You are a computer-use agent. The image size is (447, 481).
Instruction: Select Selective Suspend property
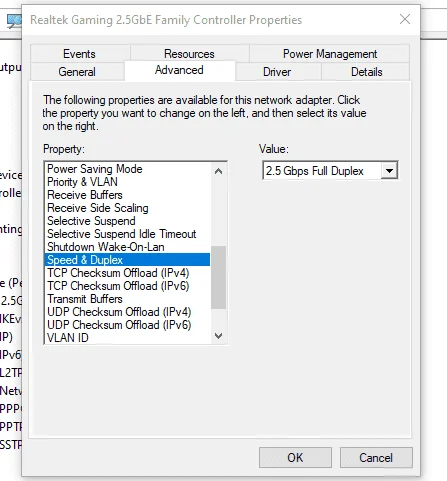127,221
